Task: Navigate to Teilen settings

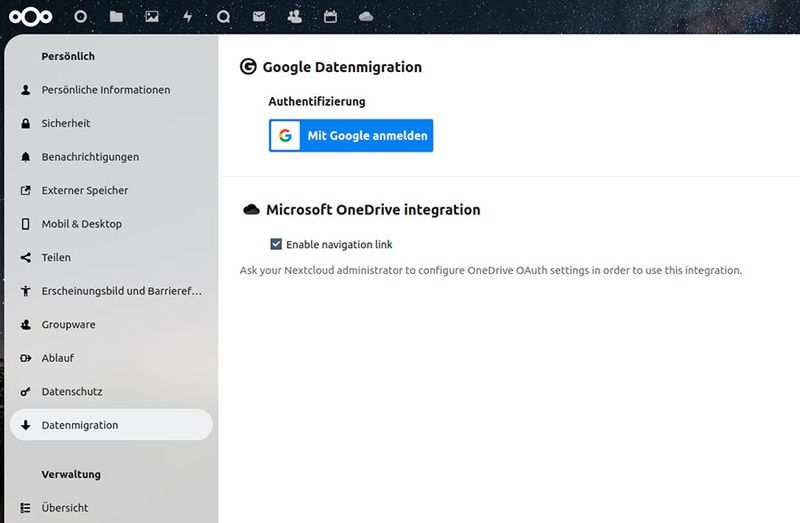Action: [111, 258]
